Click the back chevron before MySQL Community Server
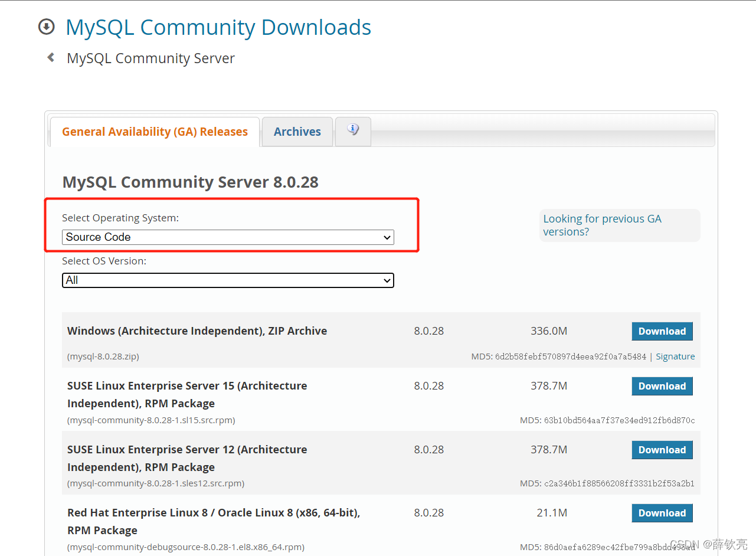This screenshot has height=556, width=756. pyautogui.click(x=51, y=57)
